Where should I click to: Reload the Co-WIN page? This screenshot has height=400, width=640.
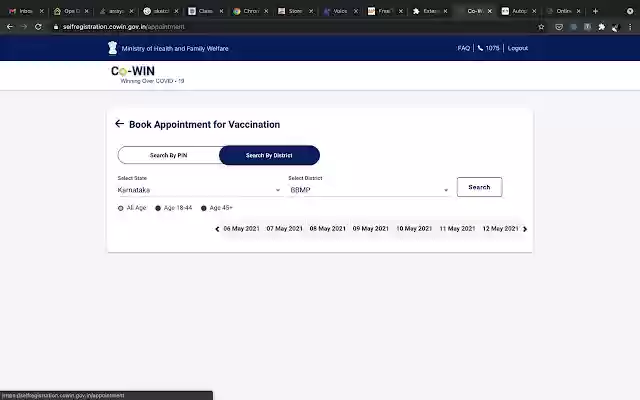[38, 27]
